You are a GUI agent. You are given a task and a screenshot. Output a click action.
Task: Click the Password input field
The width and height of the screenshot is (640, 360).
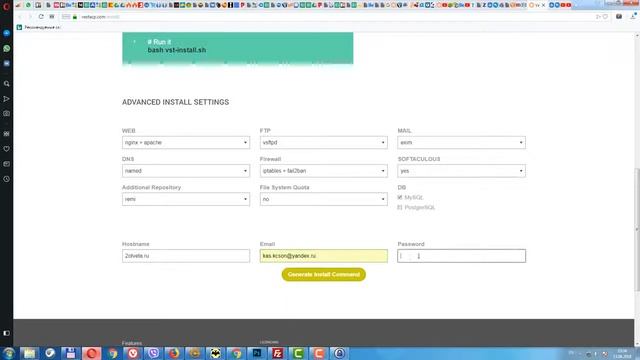(462, 256)
